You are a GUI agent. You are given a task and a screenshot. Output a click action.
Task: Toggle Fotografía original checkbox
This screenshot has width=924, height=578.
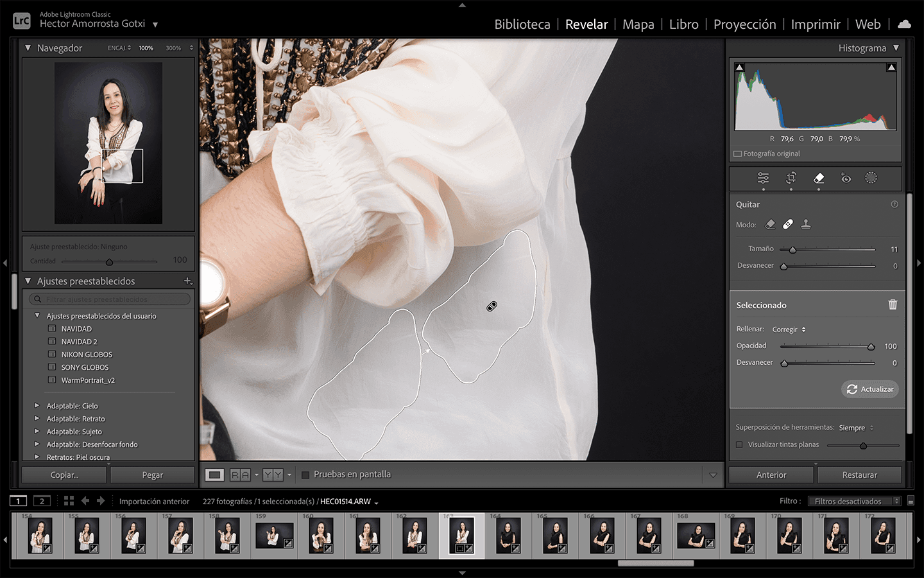click(x=738, y=154)
